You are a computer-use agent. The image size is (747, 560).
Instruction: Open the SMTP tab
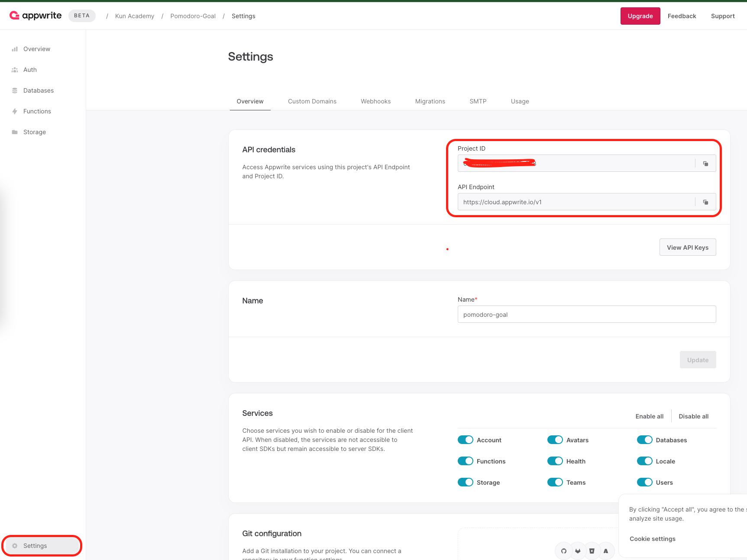coord(478,101)
